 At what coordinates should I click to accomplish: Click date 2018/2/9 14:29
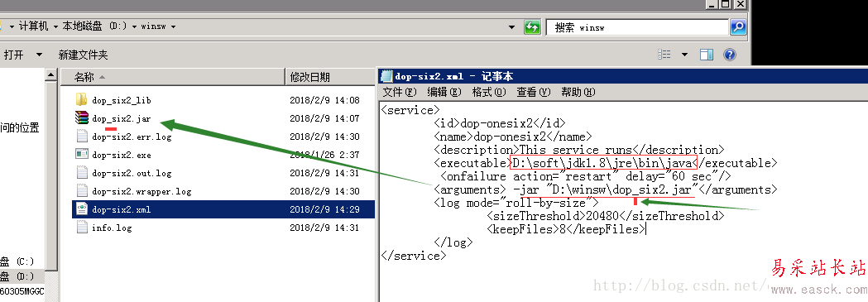point(324,209)
